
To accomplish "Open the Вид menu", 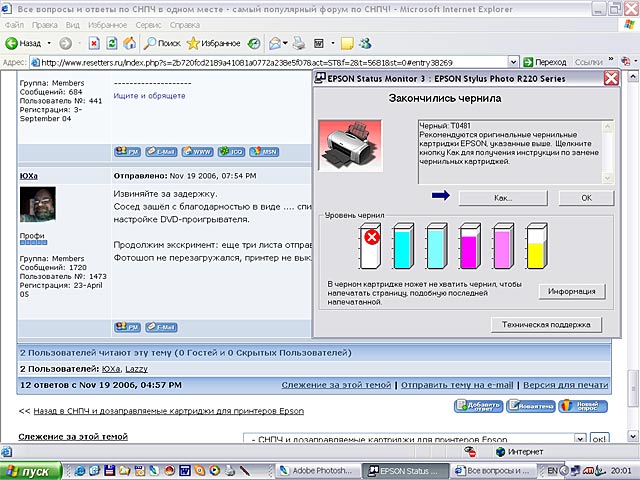I will coord(73,25).
